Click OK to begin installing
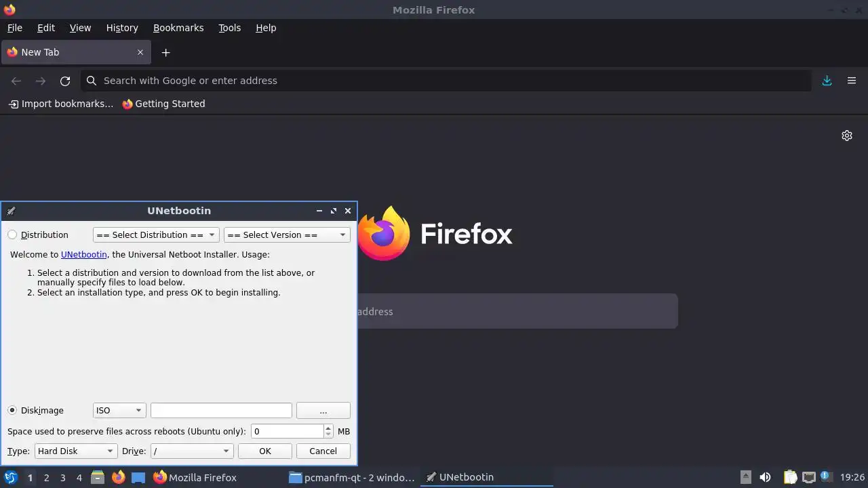 (x=265, y=451)
